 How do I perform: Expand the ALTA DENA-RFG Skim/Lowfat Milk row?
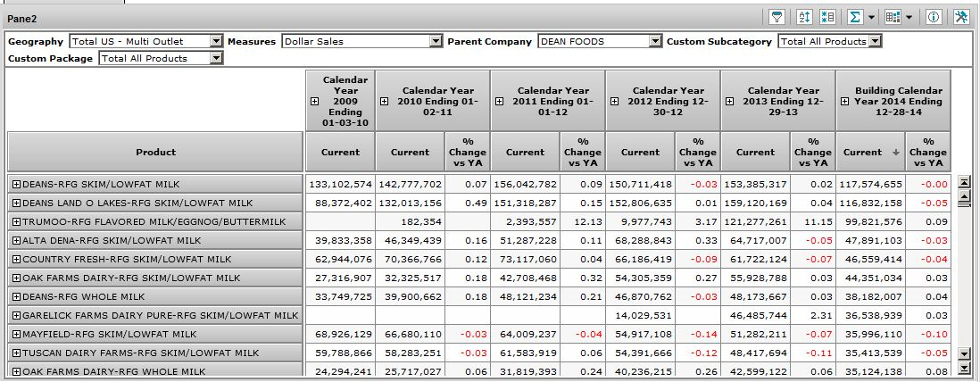[16, 240]
